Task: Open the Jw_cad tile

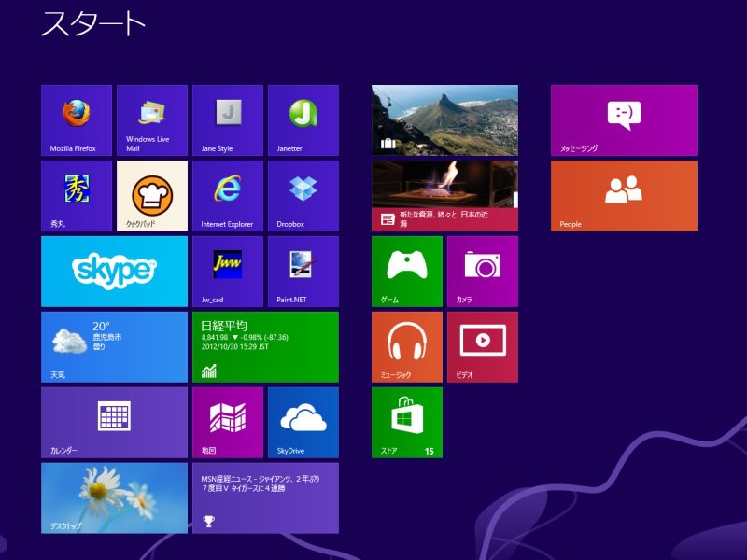Action: (228, 272)
